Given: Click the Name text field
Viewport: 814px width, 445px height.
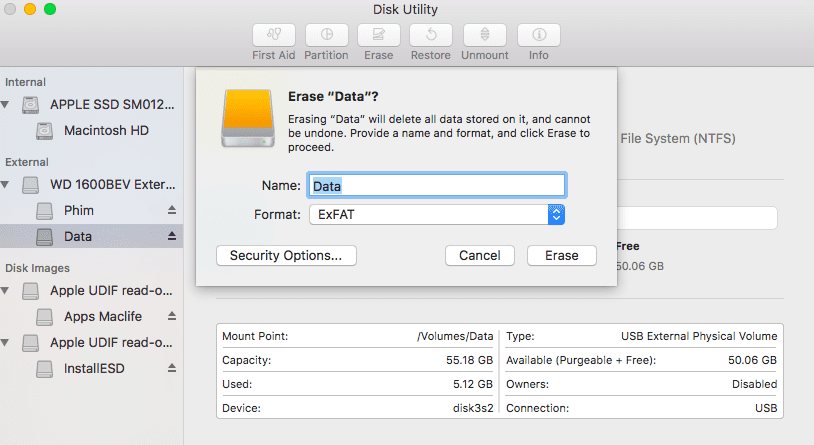Looking at the screenshot, I should (x=437, y=185).
